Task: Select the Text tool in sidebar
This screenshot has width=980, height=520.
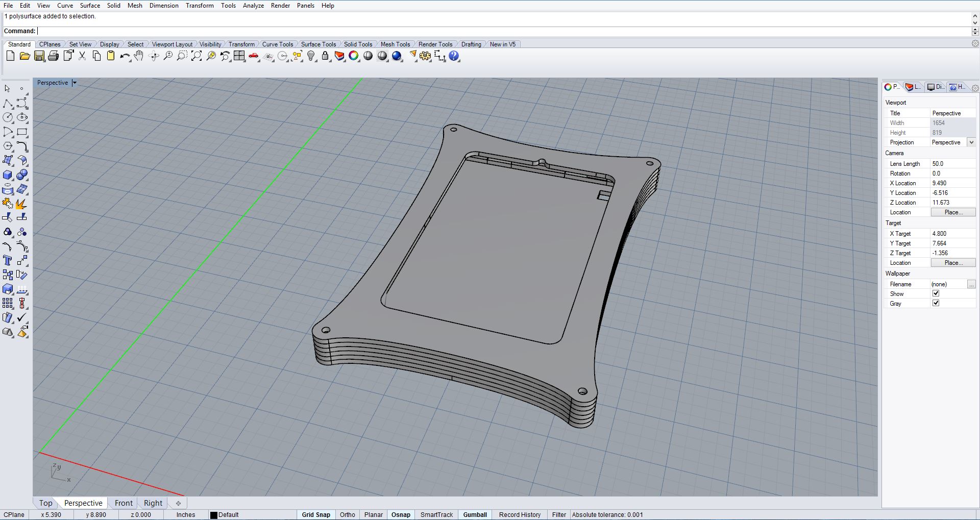Action: point(8,261)
